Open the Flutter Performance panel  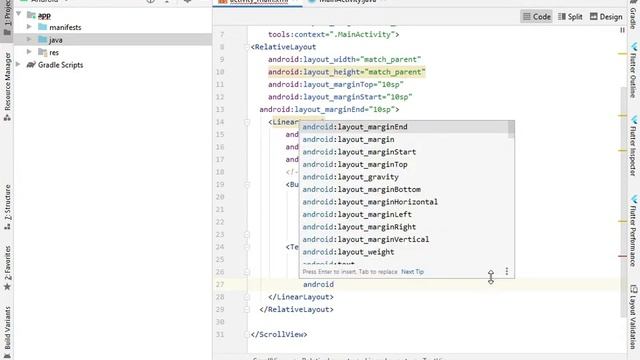633,231
